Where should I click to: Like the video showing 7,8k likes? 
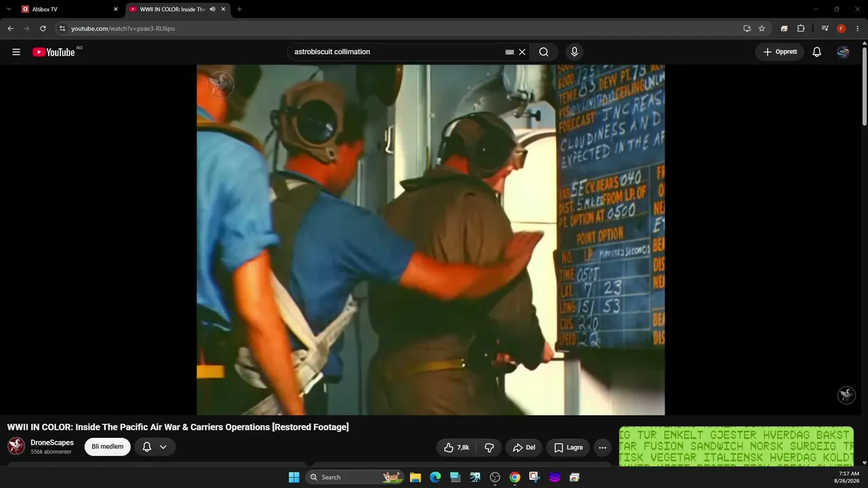click(456, 447)
